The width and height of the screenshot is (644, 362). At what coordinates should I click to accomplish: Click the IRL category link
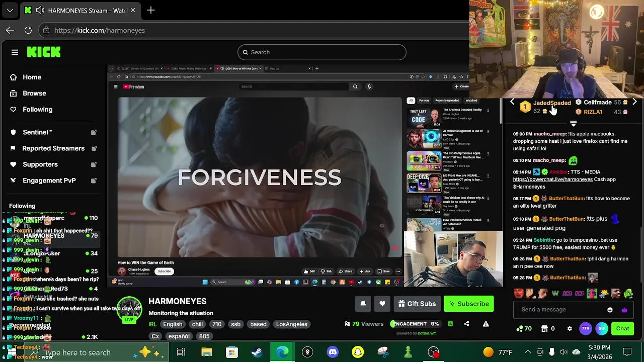[x=152, y=324]
